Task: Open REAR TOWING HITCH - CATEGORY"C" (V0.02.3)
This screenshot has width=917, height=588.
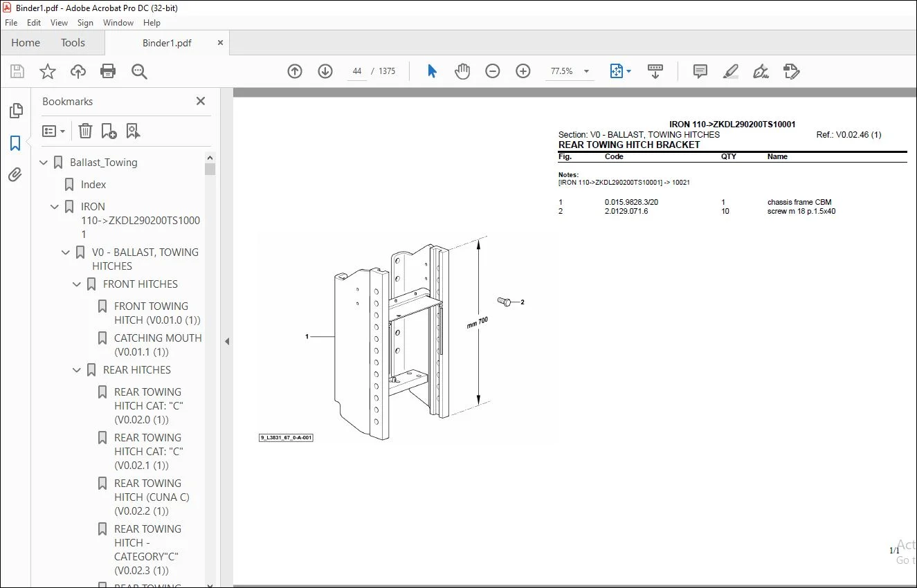Action: click(x=148, y=550)
